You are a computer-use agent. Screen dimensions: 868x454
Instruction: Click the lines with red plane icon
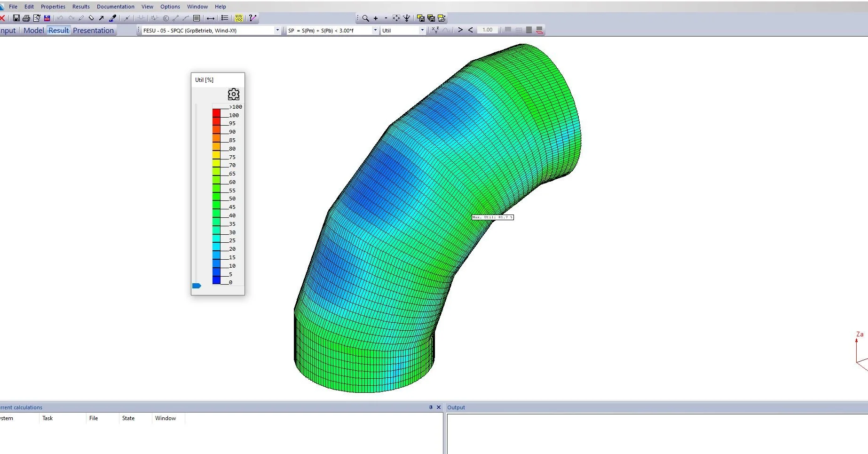(539, 30)
